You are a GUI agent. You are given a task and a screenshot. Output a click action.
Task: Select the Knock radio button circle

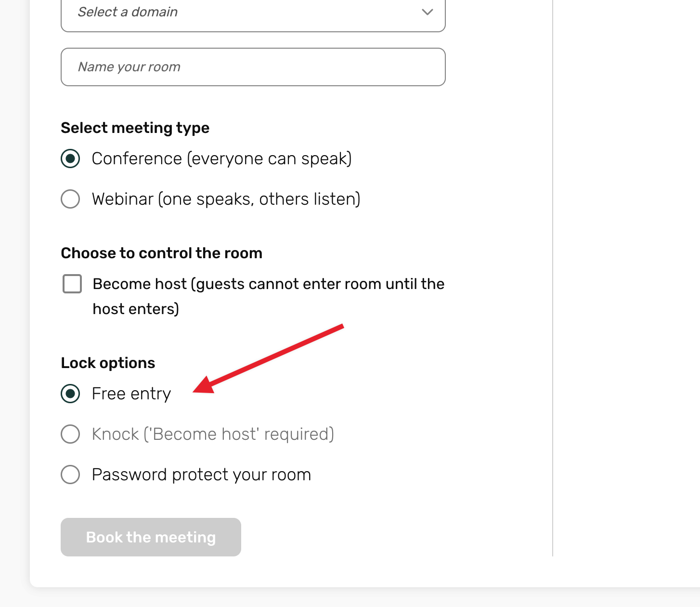pyautogui.click(x=70, y=434)
